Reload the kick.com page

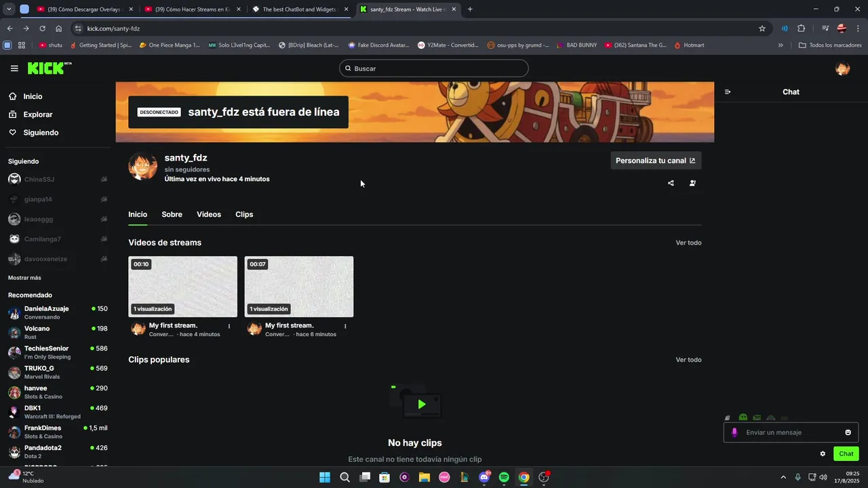42,28
